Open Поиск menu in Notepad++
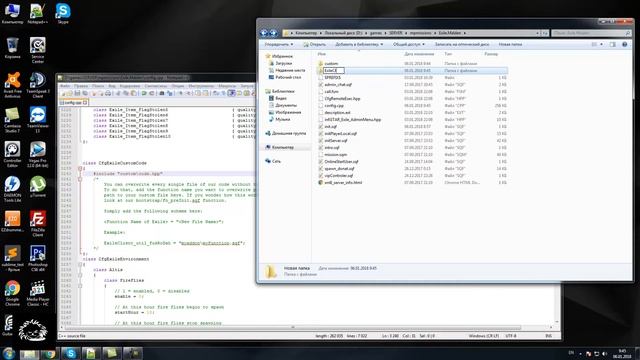The width and height of the screenshot is (640, 360). click(x=98, y=86)
